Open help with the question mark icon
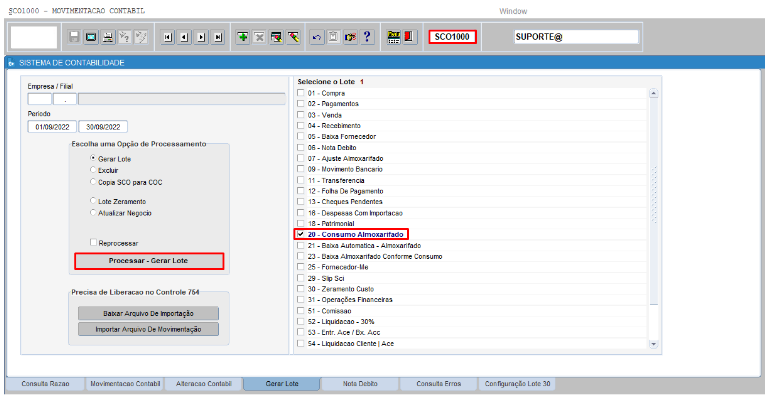The width and height of the screenshot is (767, 395). click(366, 37)
